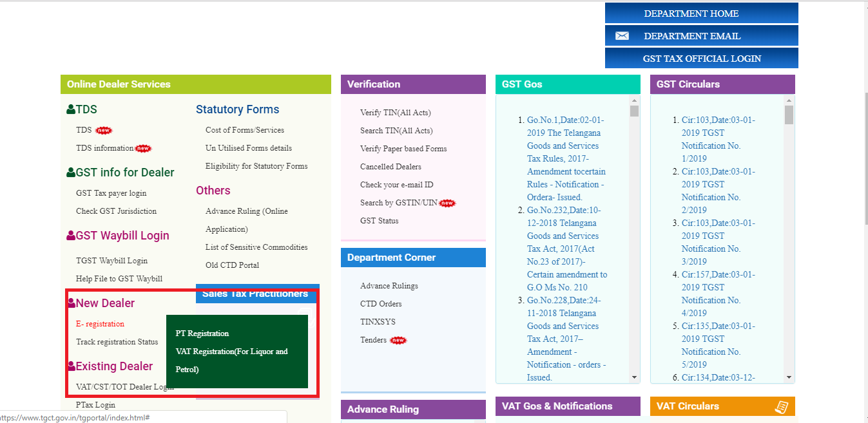This screenshot has height=423, width=868.
Task: Open the TDS link
Action: [x=84, y=130]
